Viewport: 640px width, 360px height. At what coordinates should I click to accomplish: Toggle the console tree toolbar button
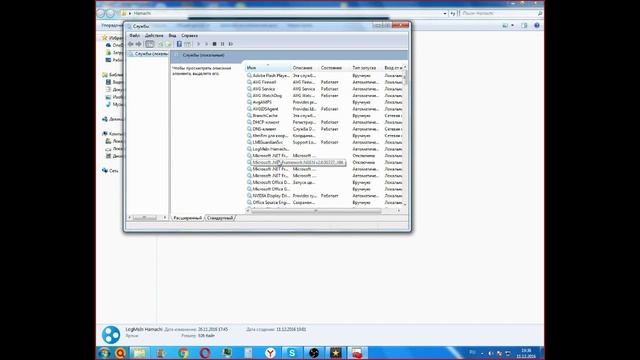coord(150,44)
